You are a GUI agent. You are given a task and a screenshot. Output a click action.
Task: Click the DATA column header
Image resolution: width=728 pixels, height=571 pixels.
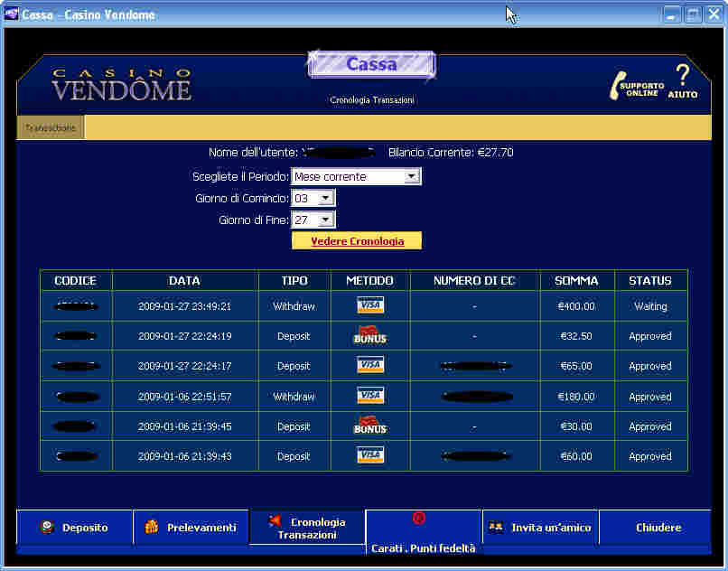[x=184, y=281]
